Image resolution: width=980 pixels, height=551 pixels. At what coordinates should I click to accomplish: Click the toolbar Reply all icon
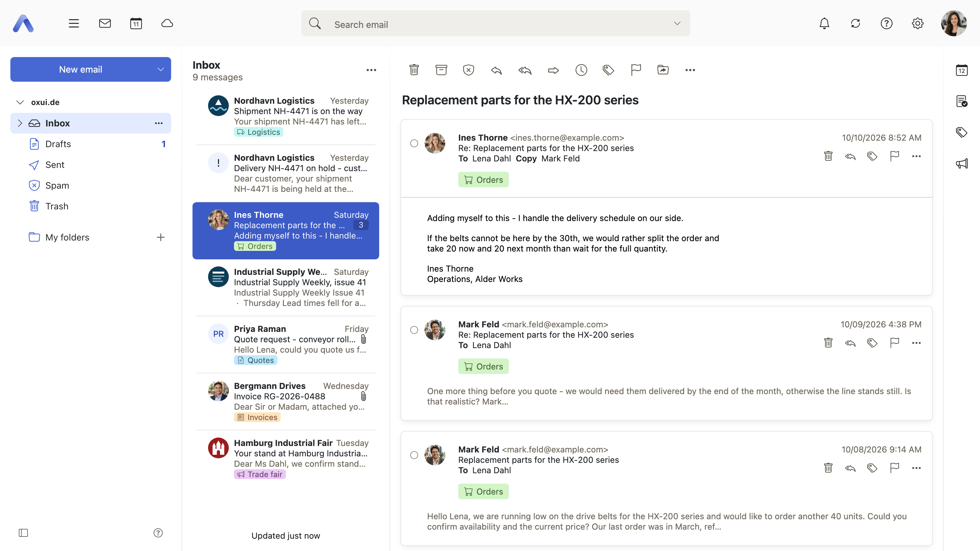pos(525,70)
